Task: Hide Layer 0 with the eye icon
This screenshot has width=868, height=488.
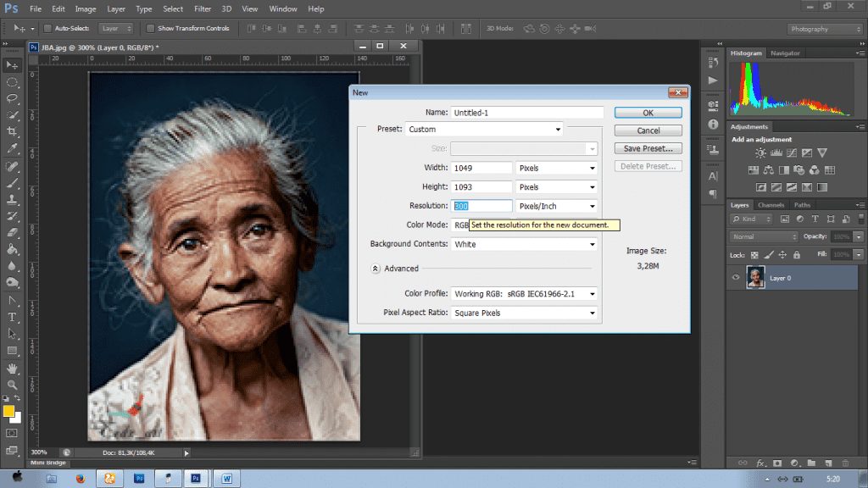Action: pyautogui.click(x=737, y=277)
